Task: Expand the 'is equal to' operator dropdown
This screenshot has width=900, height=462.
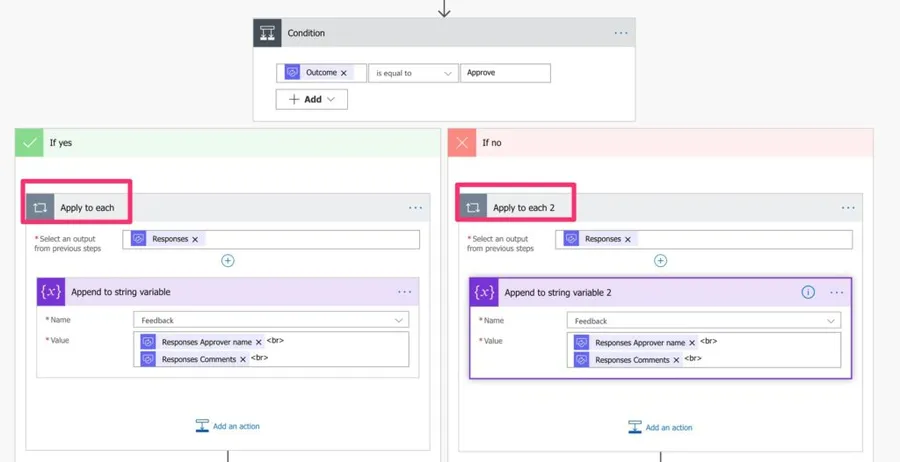Action: [x=447, y=73]
